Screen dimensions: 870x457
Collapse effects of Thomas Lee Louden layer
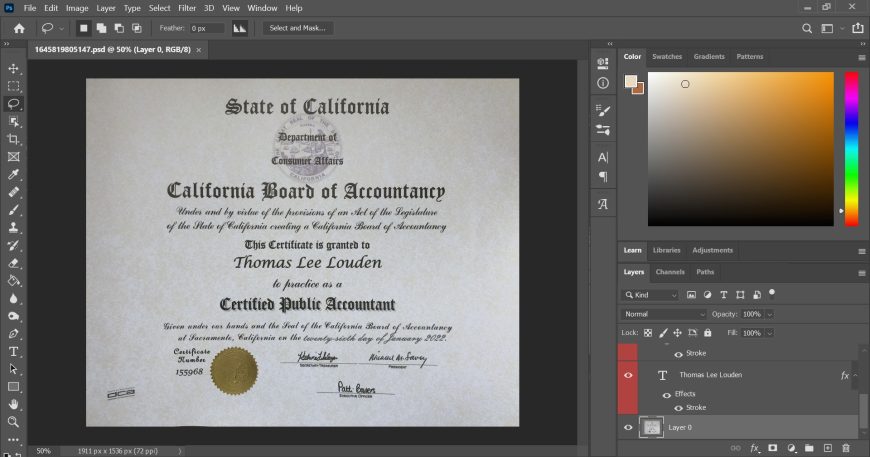coord(856,375)
